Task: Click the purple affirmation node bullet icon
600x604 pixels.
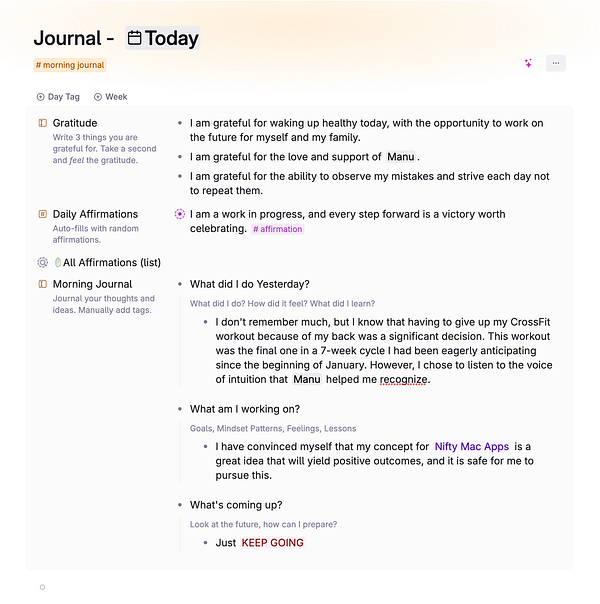Action: pyautogui.click(x=179, y=214)
